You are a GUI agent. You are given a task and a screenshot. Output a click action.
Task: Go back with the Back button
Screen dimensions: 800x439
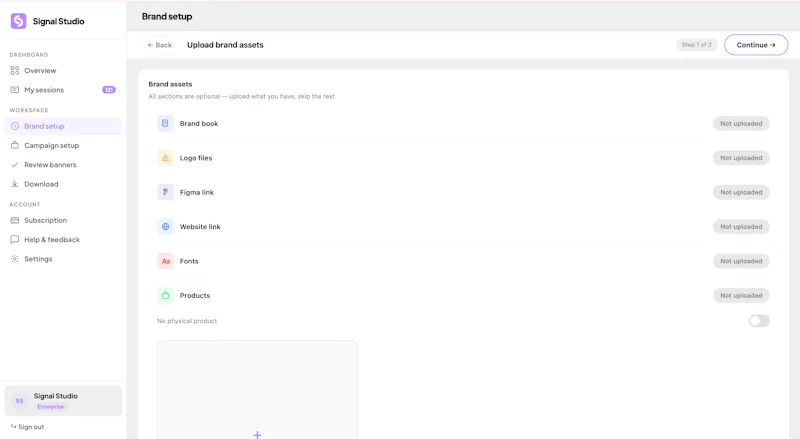pos(160,45)
